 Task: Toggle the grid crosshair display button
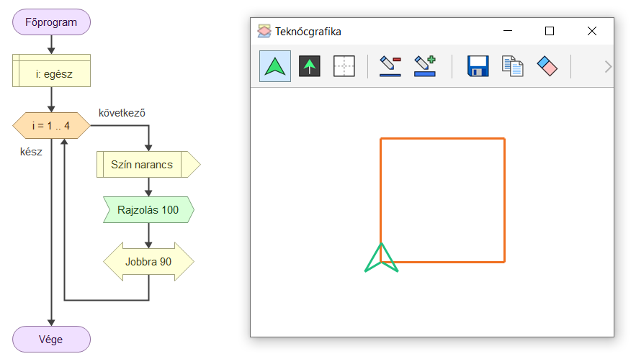pyautogui.click(x=344, y=67)
